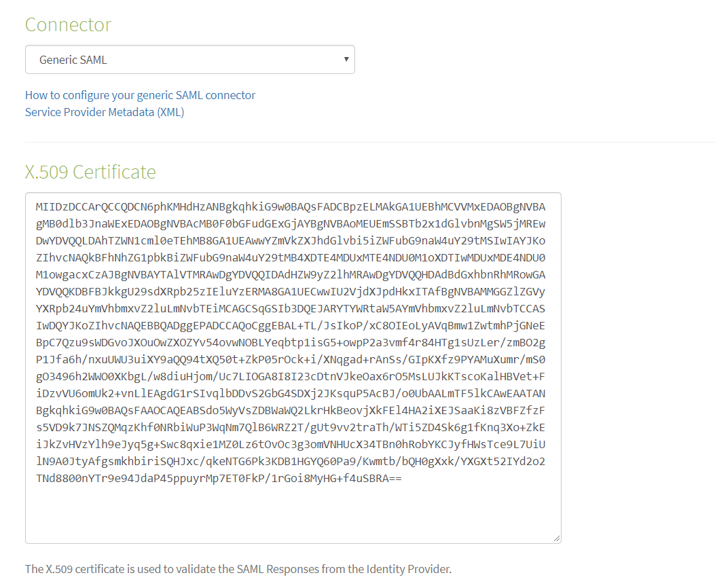Open the Service Provider Metadata (XML) link
The image size is (715, 588).
click(x=105, y=112)
